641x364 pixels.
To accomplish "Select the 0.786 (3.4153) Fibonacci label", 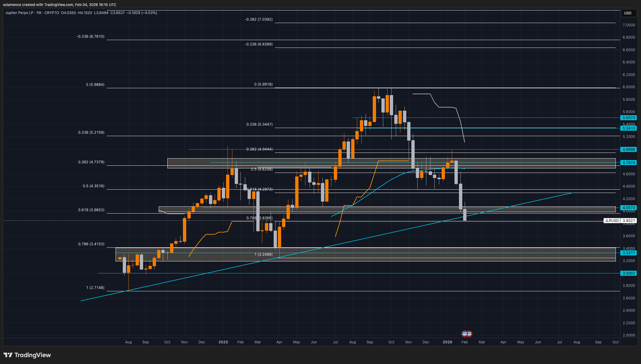I will (x=91, y=244).
